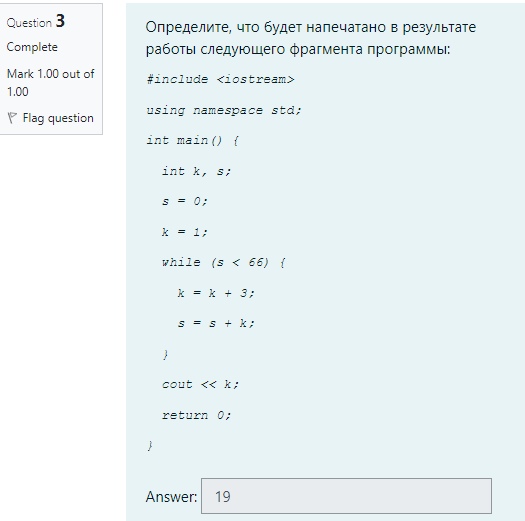Image resolution: width=525 pixels, height=521 pixels.
Task: Click the while (s < 66) line
Action: tap(224, 262)
